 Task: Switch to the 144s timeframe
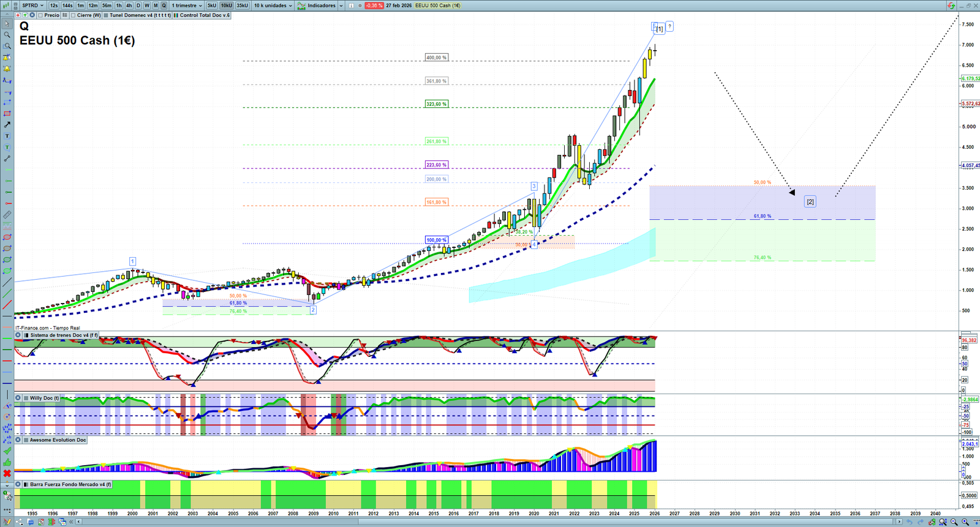point(67,6)
